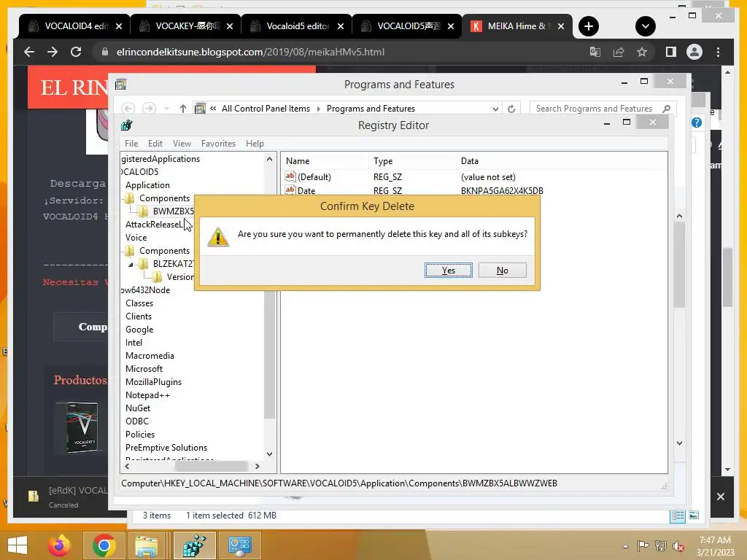This screenshot has height=560, width=747.
Task: Open the Chrome profile avatar
Action: [694, 52]
